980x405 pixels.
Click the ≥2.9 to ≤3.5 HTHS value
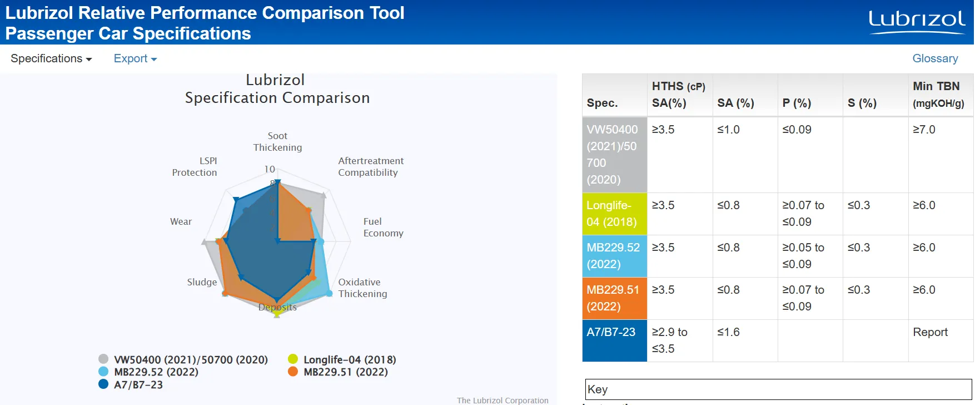tap(670, 340)
